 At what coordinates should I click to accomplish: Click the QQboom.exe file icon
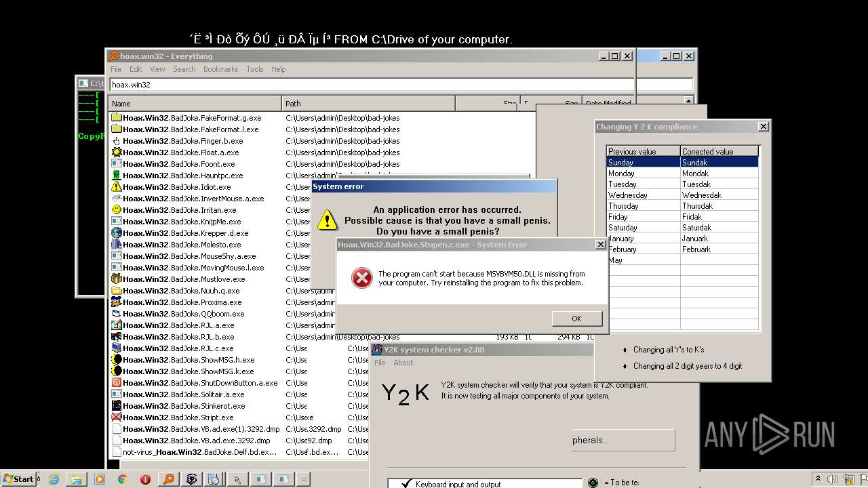(117, 314)
